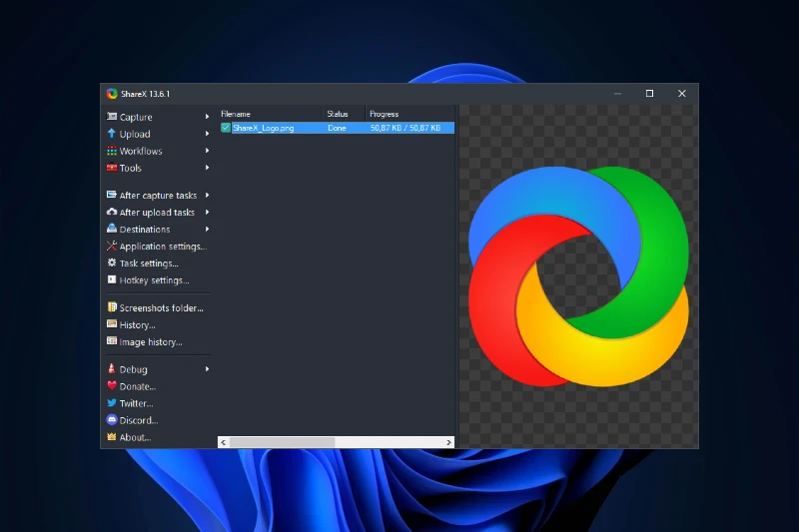Click the About crown icon
Viewport: 799px width, 532px height.
click(112, 437)
